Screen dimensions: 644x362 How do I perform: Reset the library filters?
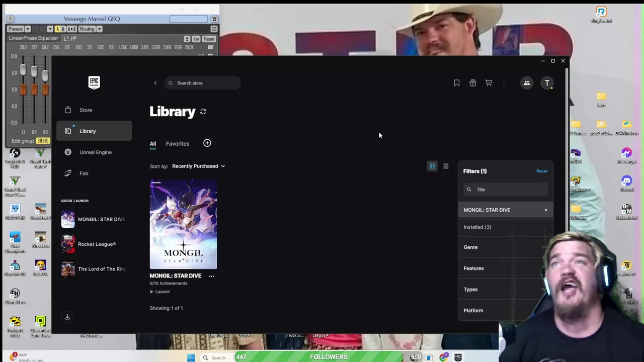pos(542,171)
